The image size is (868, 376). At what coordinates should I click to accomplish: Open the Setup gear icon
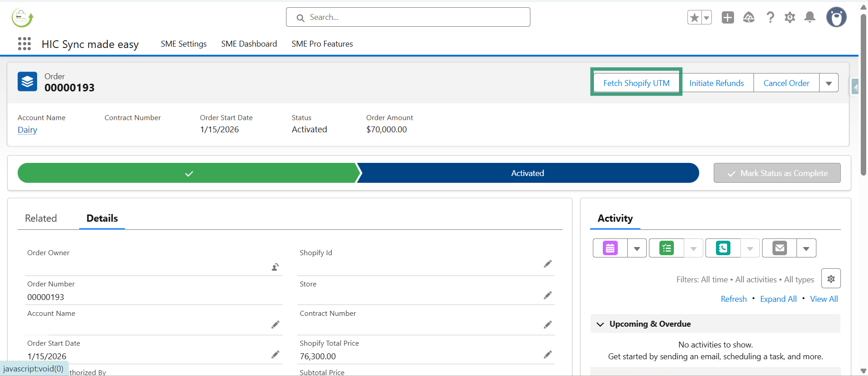[x=790, y=18]
